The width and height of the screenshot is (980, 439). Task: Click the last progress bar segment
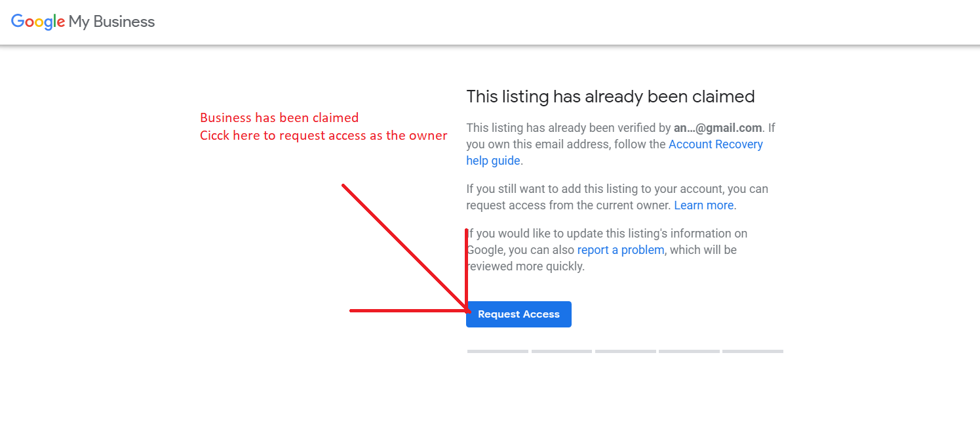[753, 352]
